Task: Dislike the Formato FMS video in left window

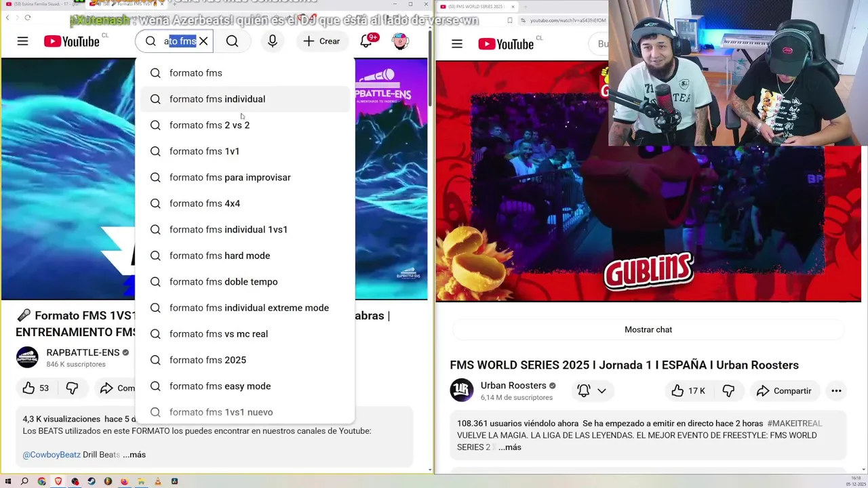Action: click(x=72, y=388)
